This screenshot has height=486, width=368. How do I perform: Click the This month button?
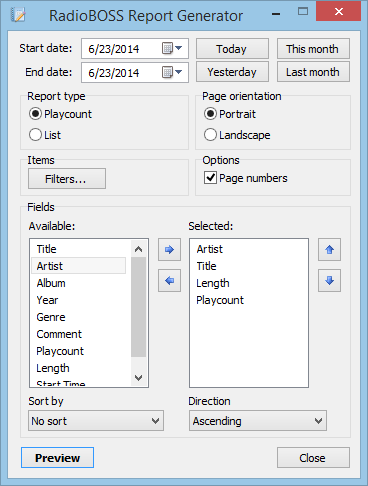tap(313, 49)
